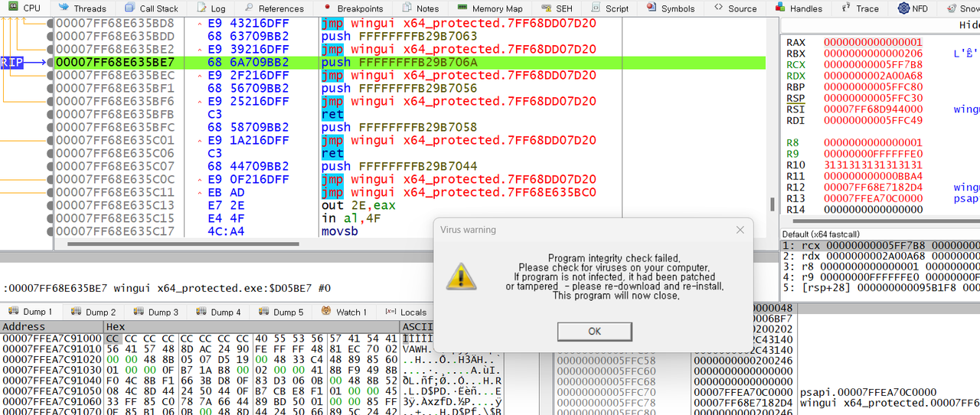The height and width of the screenshot is (415, 980).
Task: Select dump row address 00007FFEA7C91040
Action: pos(52,381)
